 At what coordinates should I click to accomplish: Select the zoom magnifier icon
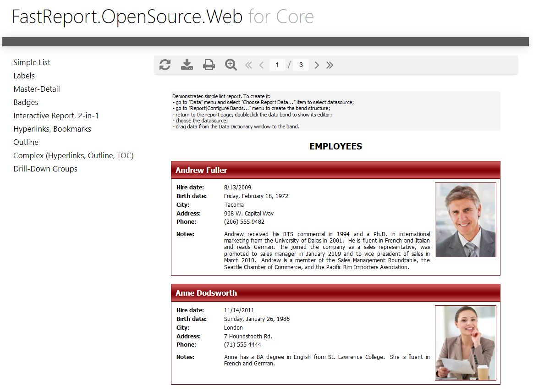pyautogui.click(x=231, y=65)
